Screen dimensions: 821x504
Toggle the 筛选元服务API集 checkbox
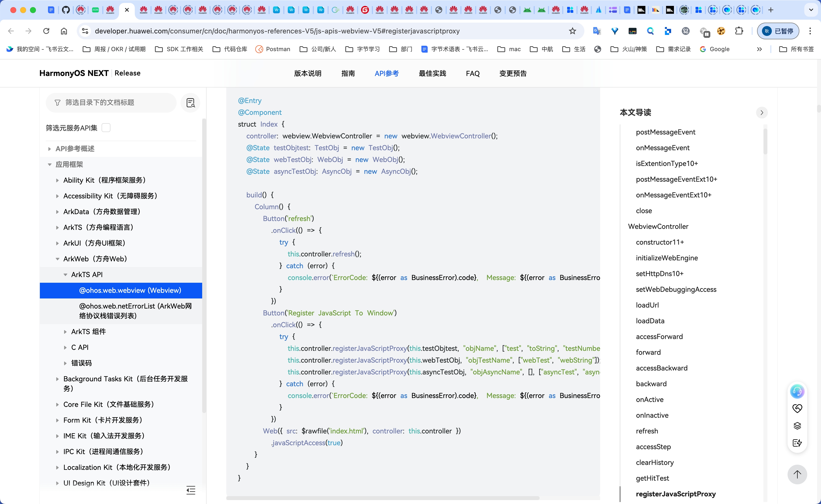pyautogui.click(x=106, y=128)
